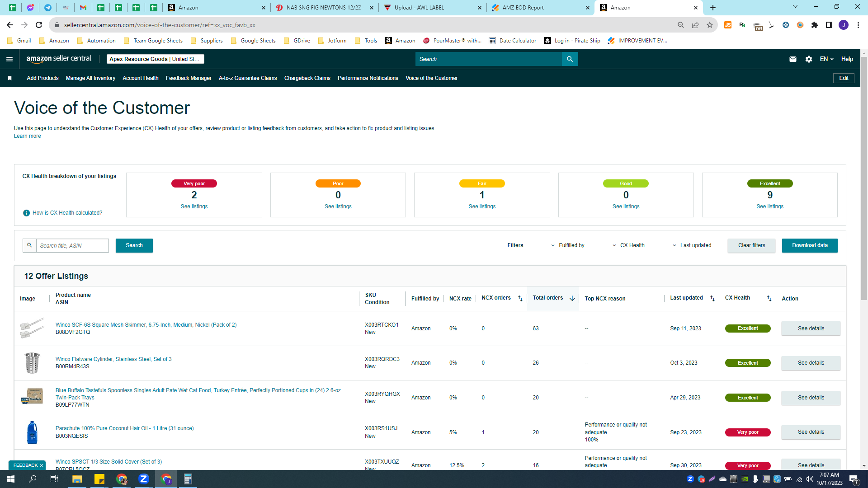Open Performance Notifications menu item
Screen dimensions: 868x488
(368, 78)
